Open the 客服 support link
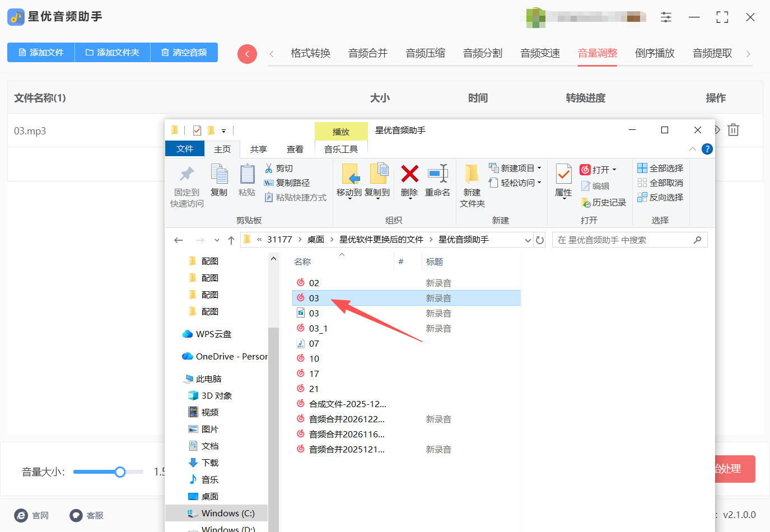This screenshot has height=532, width=770. [x=87, y=516]
